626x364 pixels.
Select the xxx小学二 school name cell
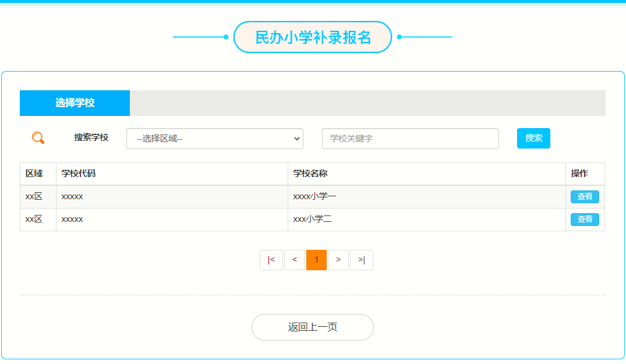click(313, 220)
